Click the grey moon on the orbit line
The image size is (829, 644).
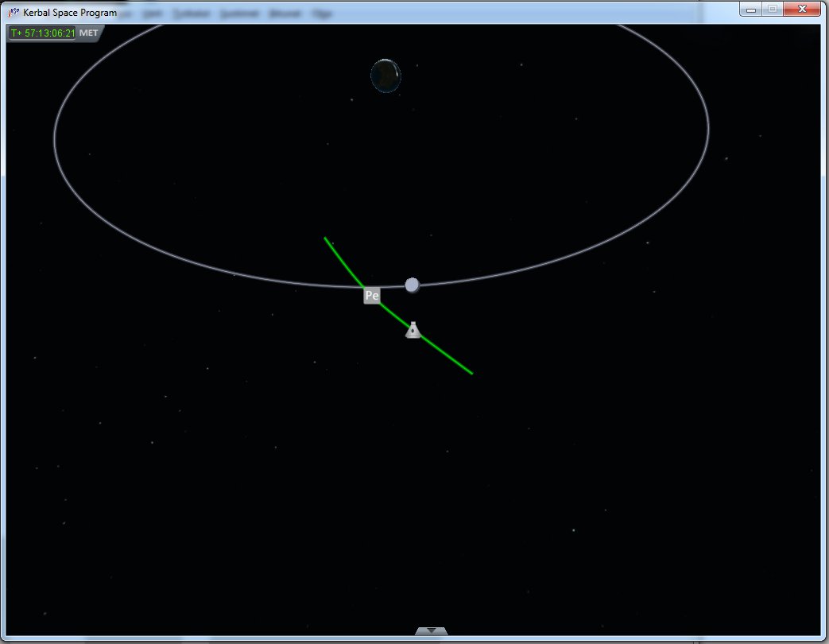[412, 285]
